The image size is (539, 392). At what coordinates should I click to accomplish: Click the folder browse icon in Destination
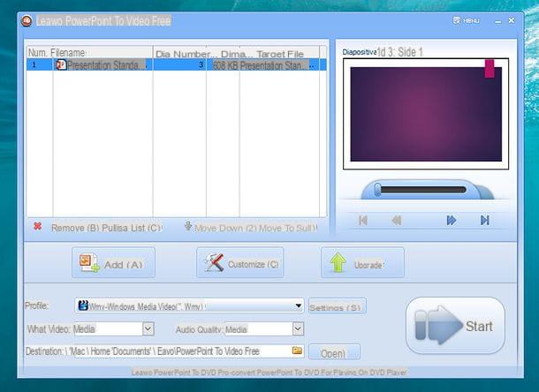point(297,351)
